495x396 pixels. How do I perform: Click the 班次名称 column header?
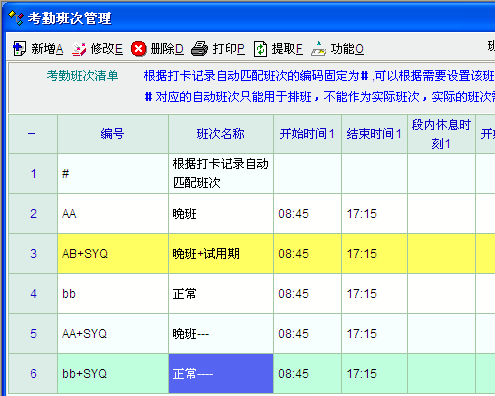coord(221,134)
